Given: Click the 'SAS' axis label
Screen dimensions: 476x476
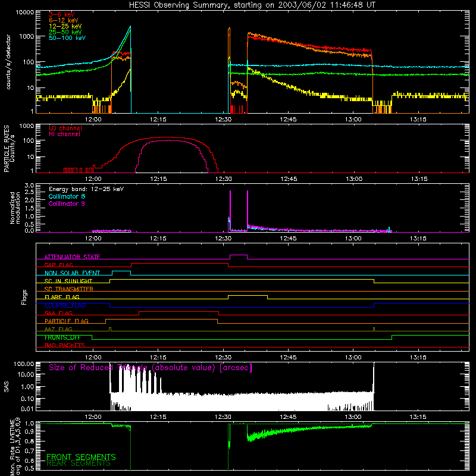Looking at the screenshot, I should pos(7,387).
